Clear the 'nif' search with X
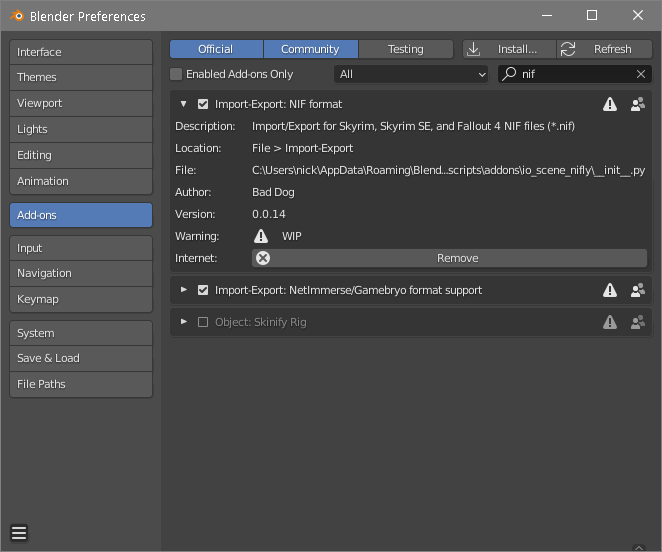662x552 pixels. [x=640, y=74]
